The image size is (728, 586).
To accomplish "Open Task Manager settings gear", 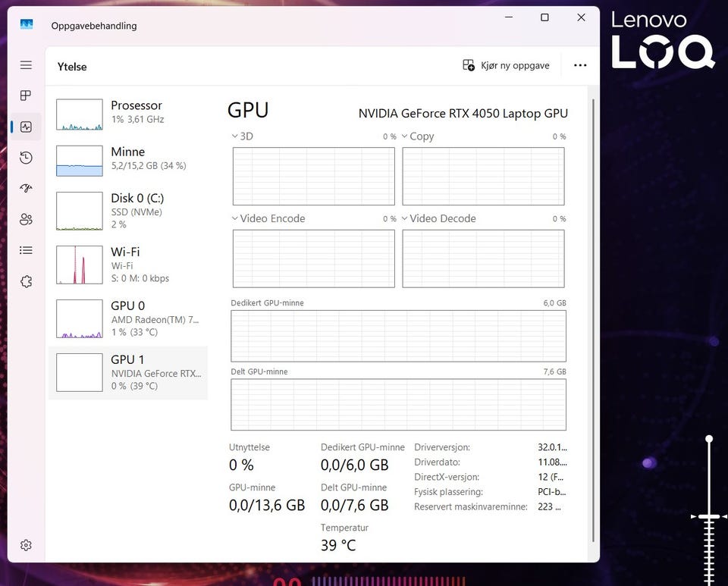I will [x=26, y=545].
